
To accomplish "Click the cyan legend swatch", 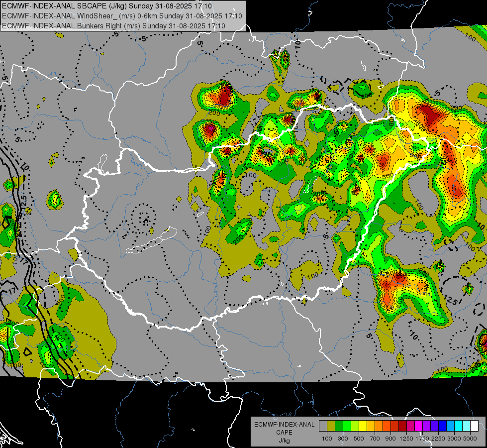I will [x=459, y=426].
